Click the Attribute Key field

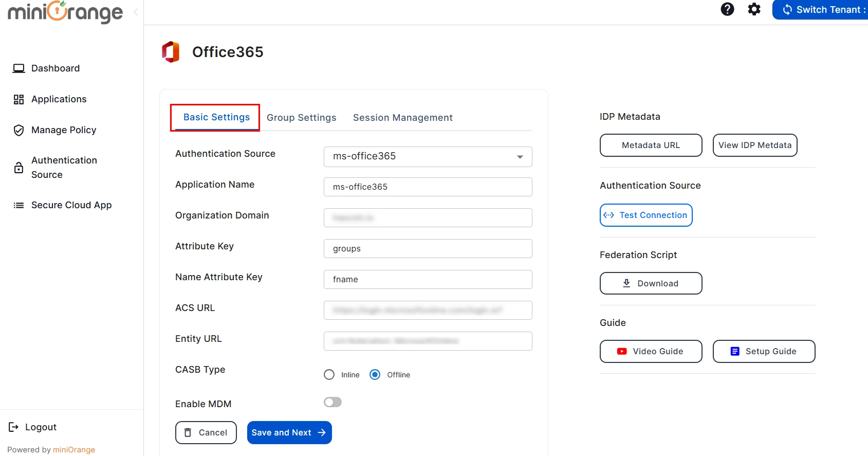coord(428,249)
